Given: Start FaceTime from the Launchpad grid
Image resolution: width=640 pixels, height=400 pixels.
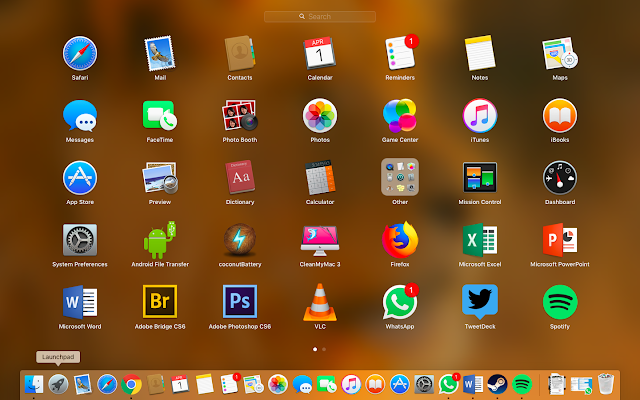Looking at the screenshot, I should tap(160, 116).
